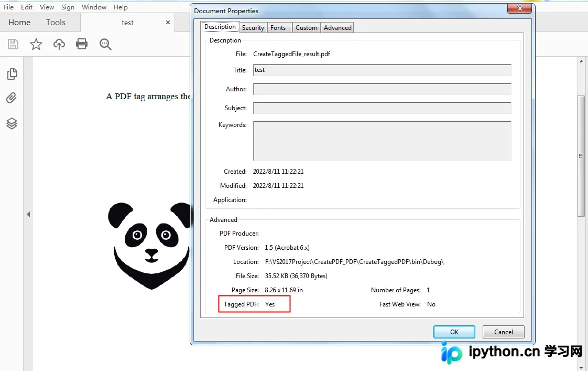
Task: Click the Subject input field
Action: [382, 108]
